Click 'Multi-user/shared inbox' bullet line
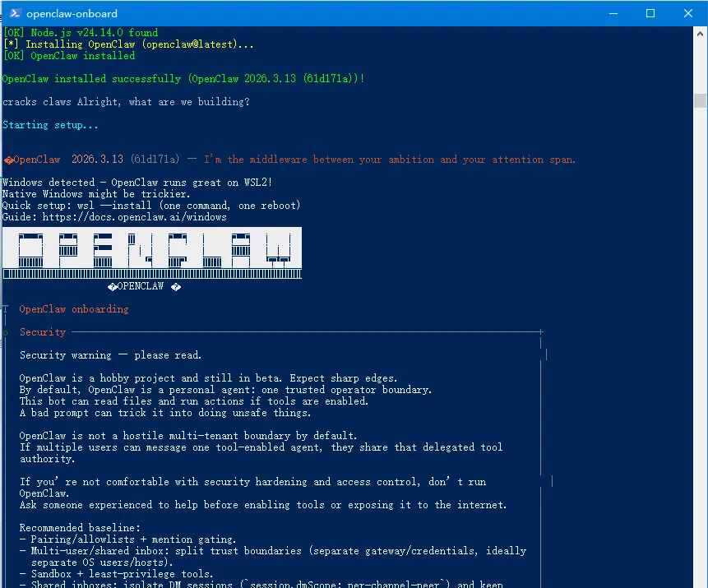Image resolution: width=708 pixels, height=588 pixels. 273,551
